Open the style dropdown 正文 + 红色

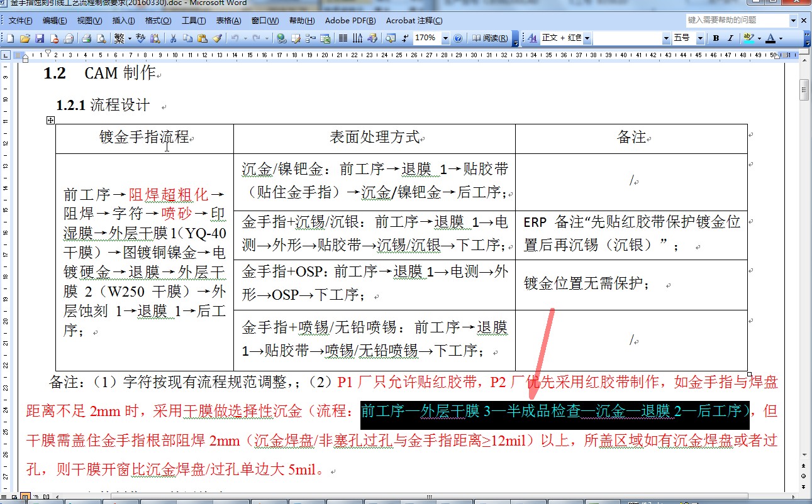[587, 38]
